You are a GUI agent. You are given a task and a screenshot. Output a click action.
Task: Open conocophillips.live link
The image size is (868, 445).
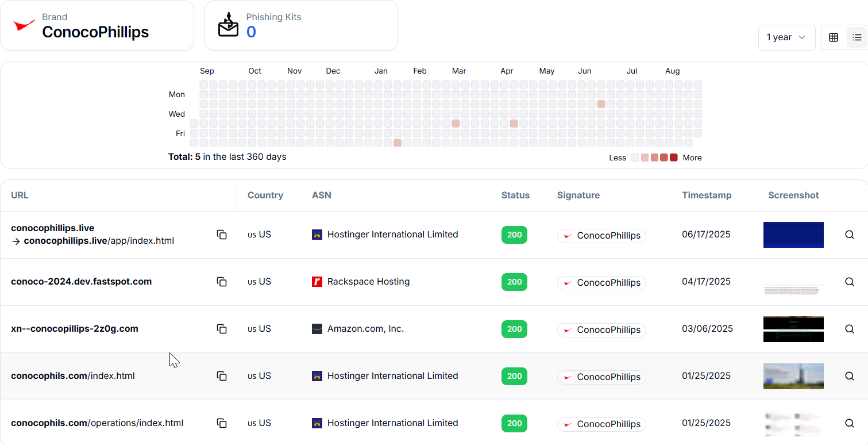tap(52, 228)
